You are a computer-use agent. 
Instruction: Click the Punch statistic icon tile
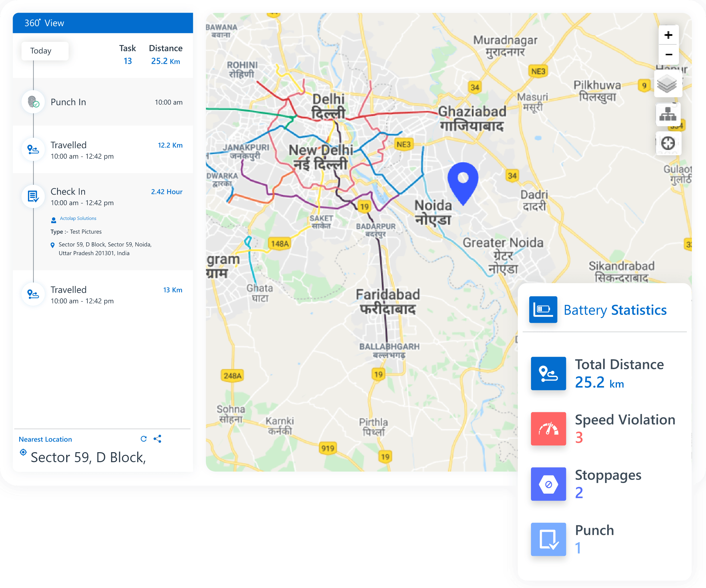coord(548,539)
